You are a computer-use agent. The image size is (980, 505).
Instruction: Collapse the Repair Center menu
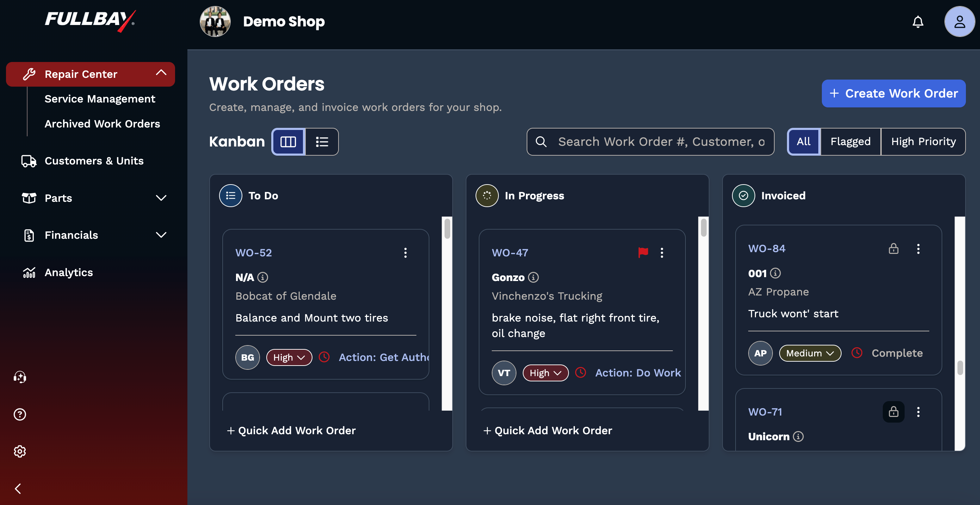pyautogui.click(x=161, y=73)
